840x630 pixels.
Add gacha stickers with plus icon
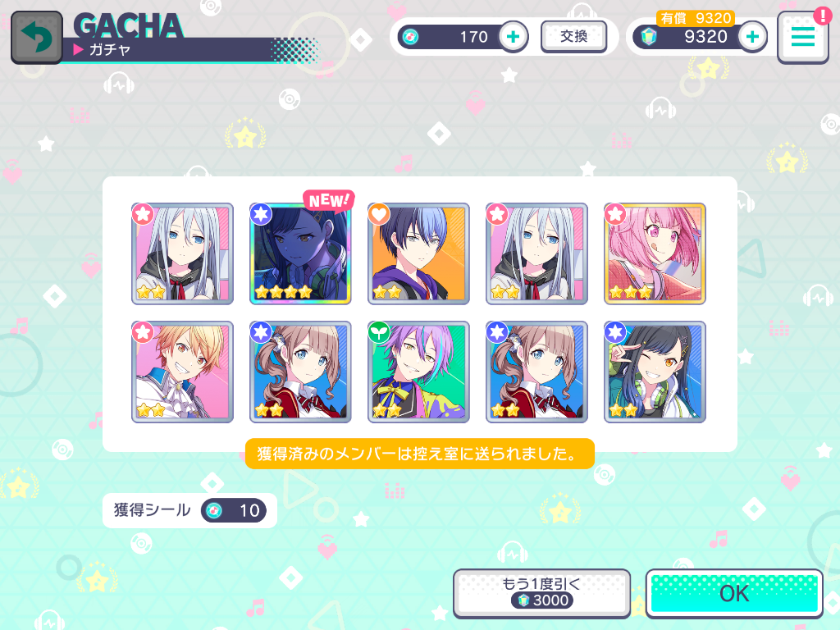tap(514, 36)
